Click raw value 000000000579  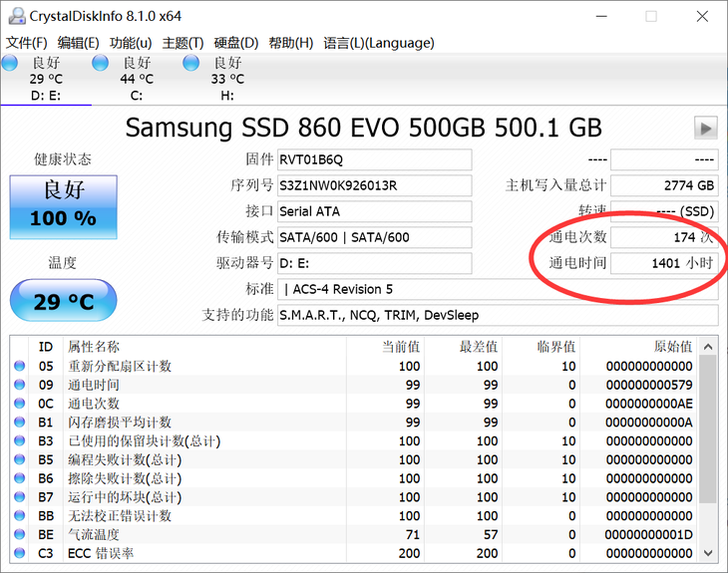(x=649, y=385)
